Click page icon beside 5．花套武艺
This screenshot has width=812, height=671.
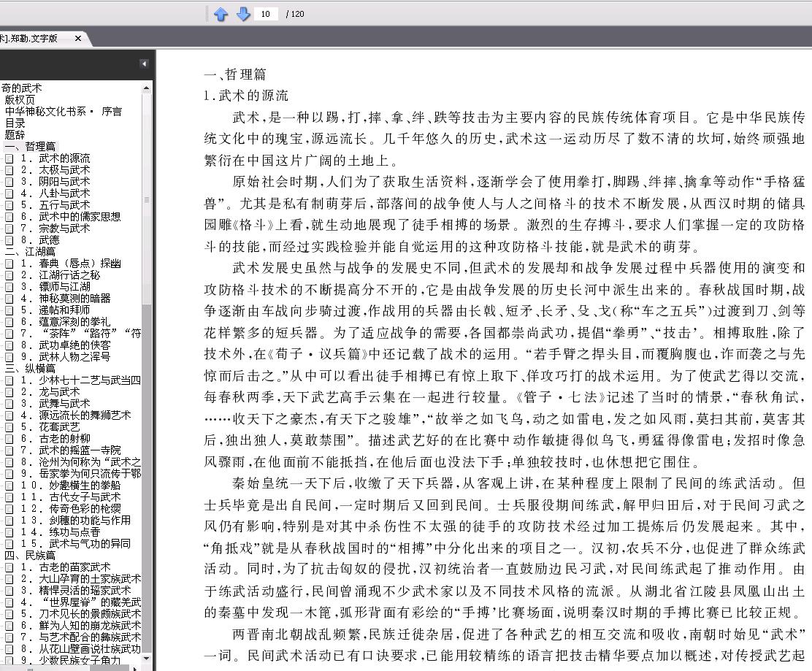click(x=9, y=428)
